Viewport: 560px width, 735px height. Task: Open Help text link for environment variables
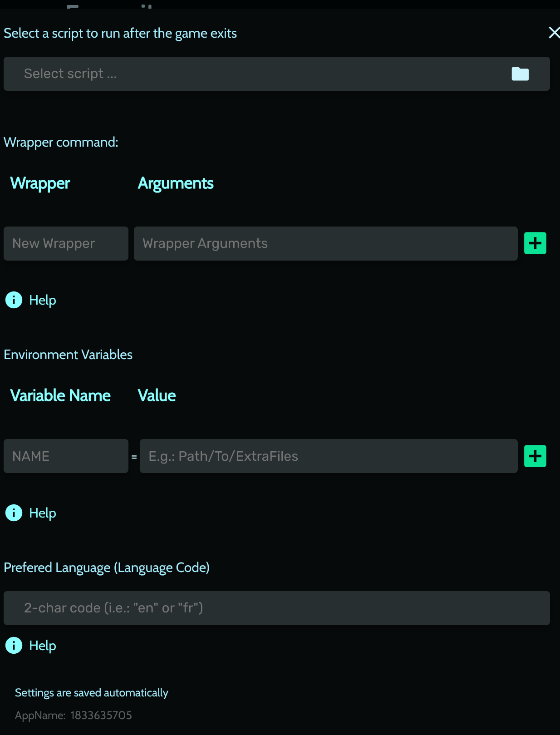(x=43, y=513)
